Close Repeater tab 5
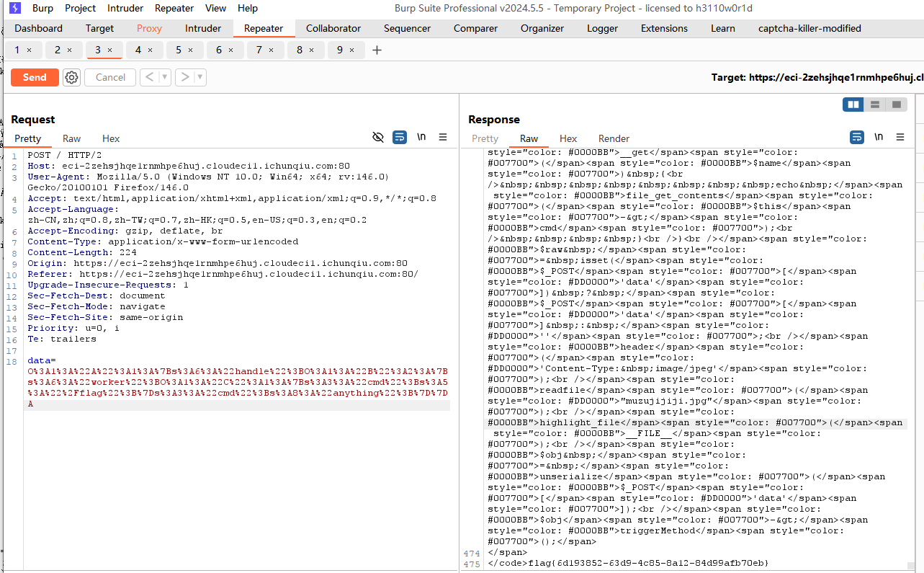The width and height of the screenshot is (924, 573). (190, 50)
